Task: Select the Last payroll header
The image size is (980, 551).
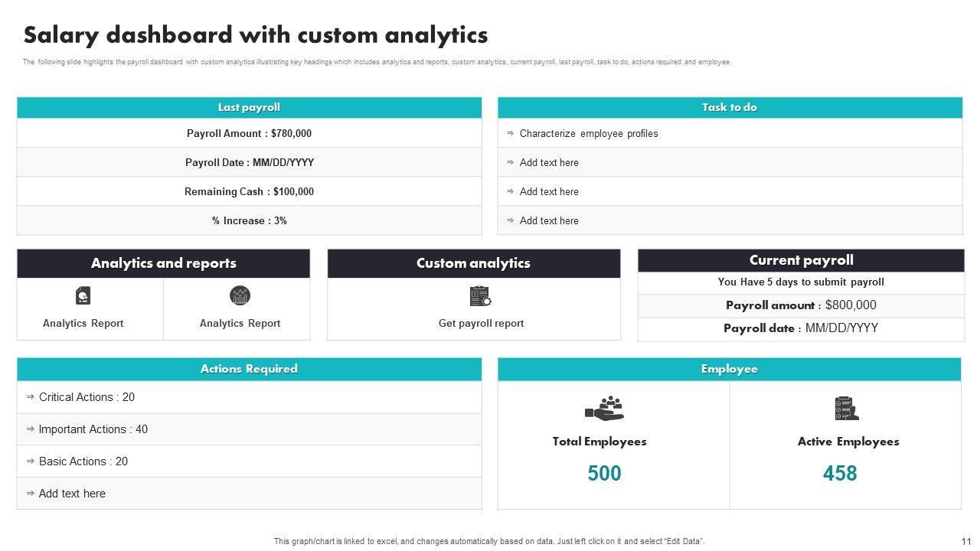Action: 249,108
